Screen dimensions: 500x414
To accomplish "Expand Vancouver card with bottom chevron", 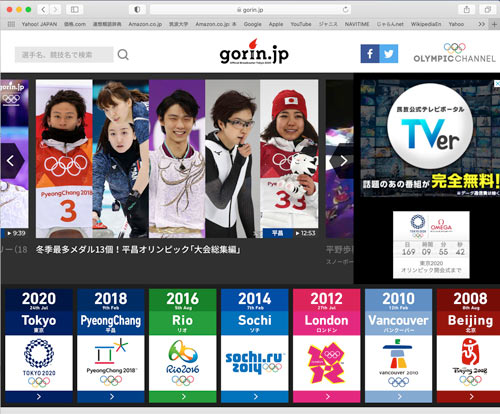I will (x=399, y=397).
